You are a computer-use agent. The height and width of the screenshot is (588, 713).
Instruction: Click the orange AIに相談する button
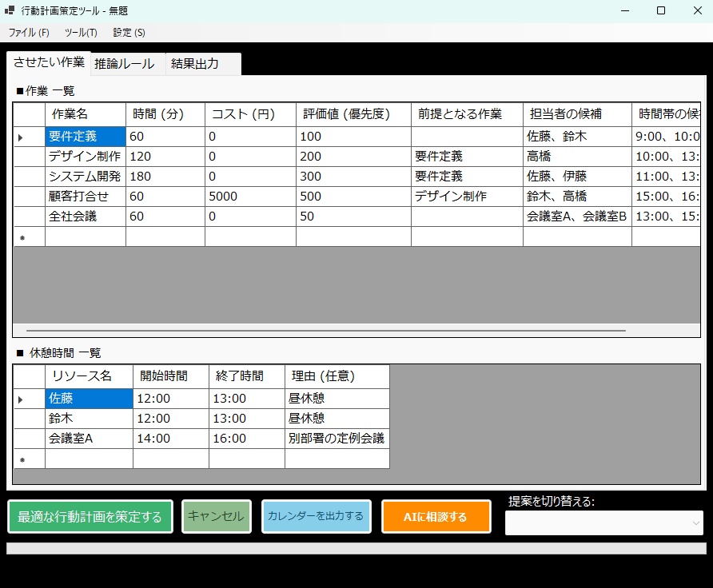tap(436, 516)
